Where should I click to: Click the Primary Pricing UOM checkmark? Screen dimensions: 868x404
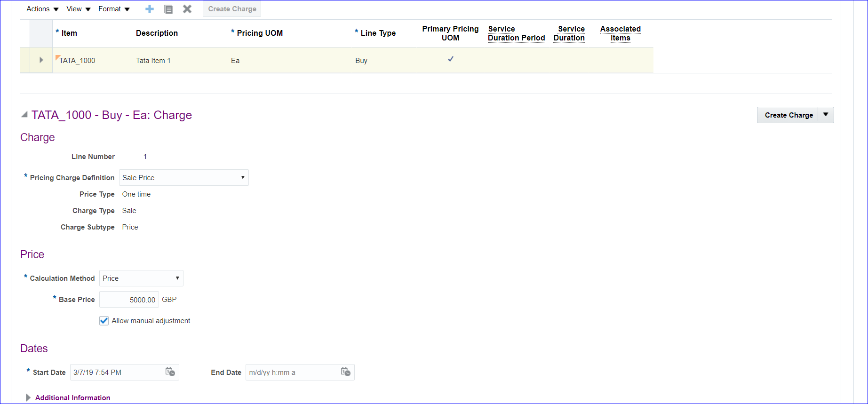click(451, 59)
